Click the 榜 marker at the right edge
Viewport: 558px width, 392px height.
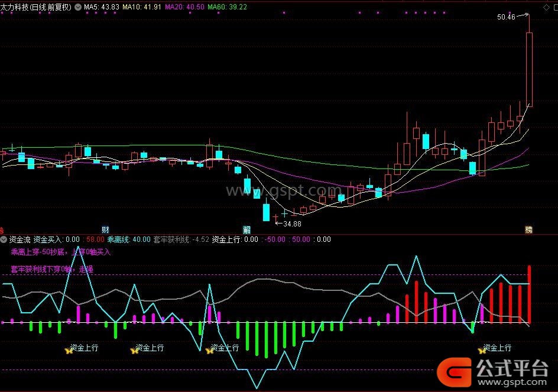click(528, 229)
